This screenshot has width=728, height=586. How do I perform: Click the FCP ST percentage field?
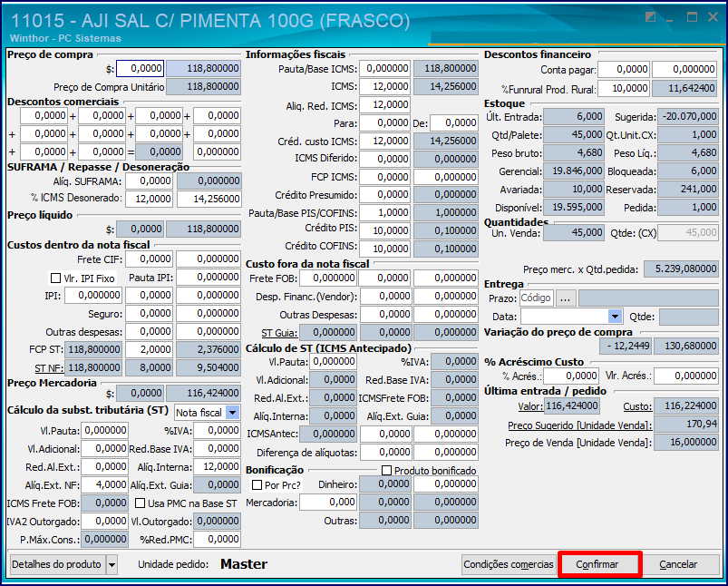[150, 349]
